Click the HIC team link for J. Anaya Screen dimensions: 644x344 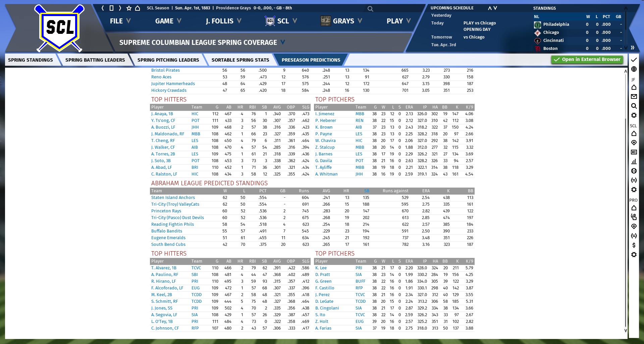click(195, 114)
